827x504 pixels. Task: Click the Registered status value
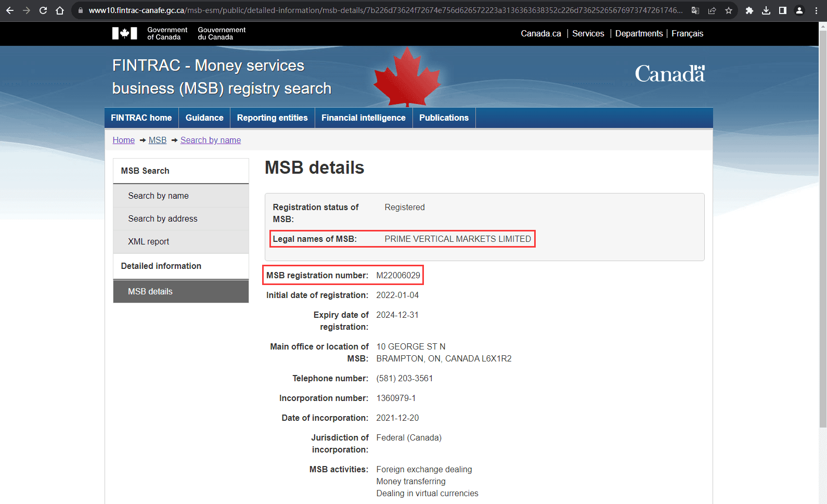point(405,207)
